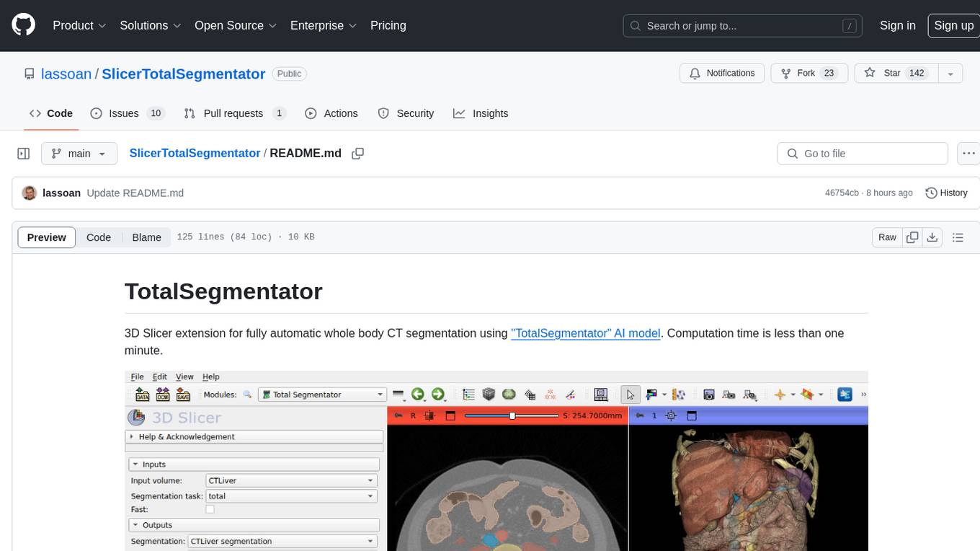The image size is (980, 551).
Task: Open the star lists dropdown arrow
Action: pos(950,73)
